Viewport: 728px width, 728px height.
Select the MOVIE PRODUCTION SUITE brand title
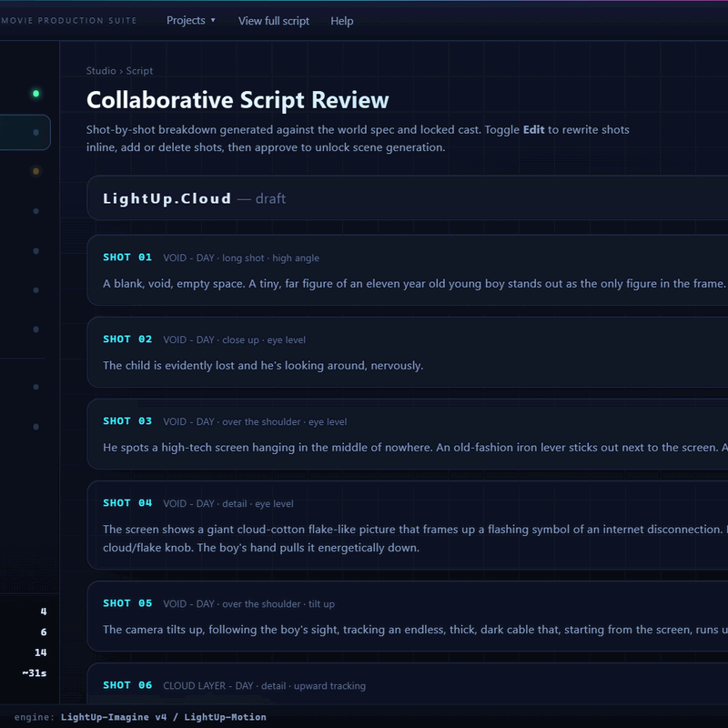[x=69, y=20]
